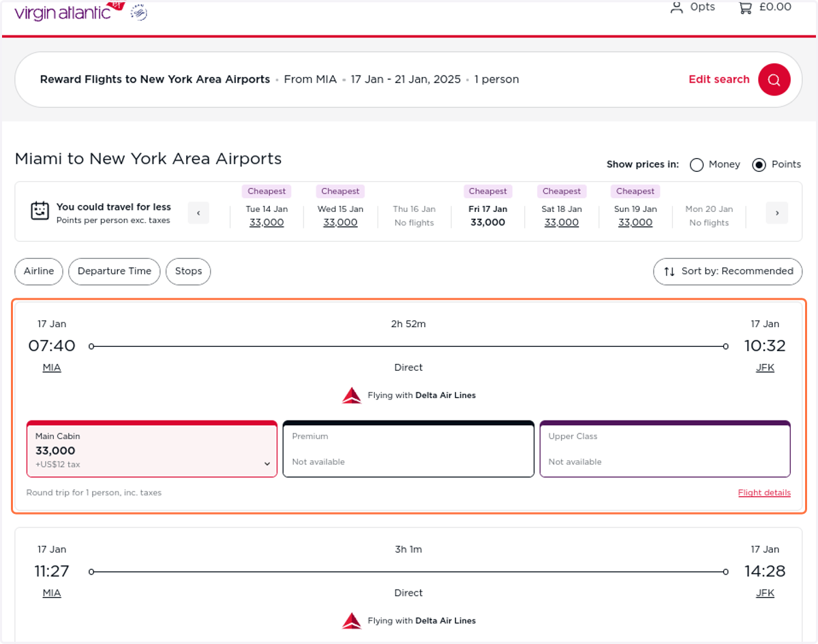This screenshot has height=644, width=818.
Task: Click Cheapest badge above Sun 19 Jan
Action: pos(635,191)
